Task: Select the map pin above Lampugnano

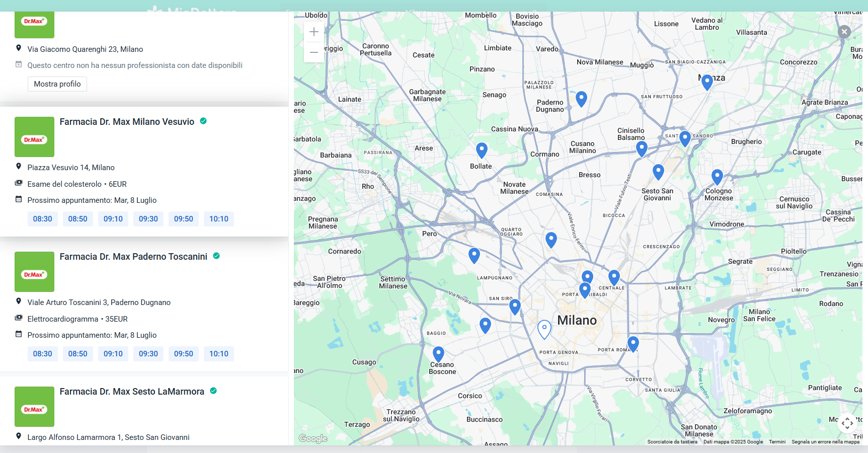Action: point(474,256)
